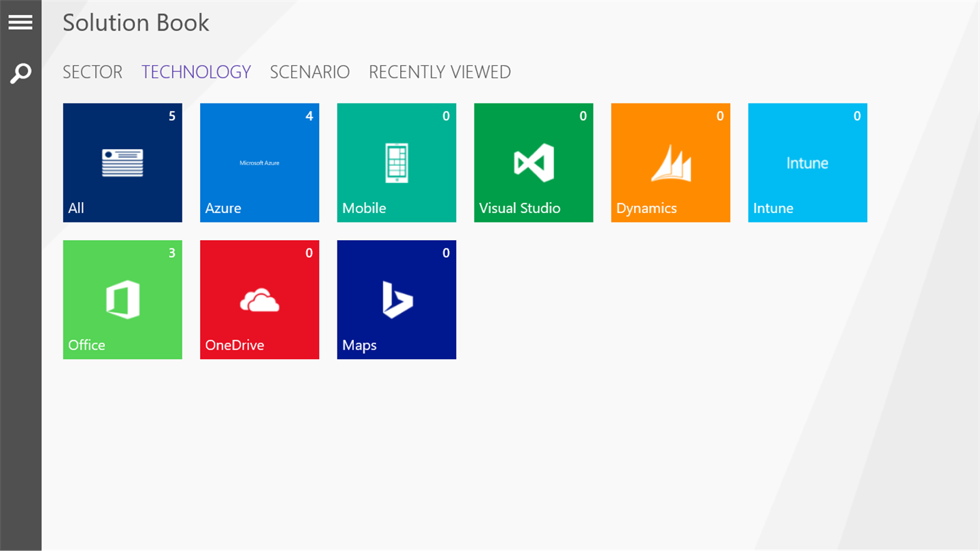
Task: Open the All solutions tile
Action: point(122,163)
